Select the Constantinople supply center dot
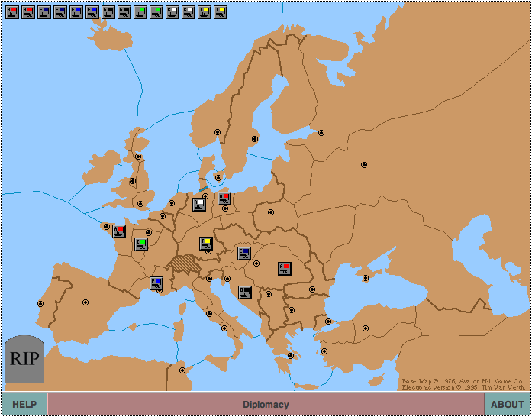Image resolution: width=532 pixels, height=417 pixels. (328, 322)
